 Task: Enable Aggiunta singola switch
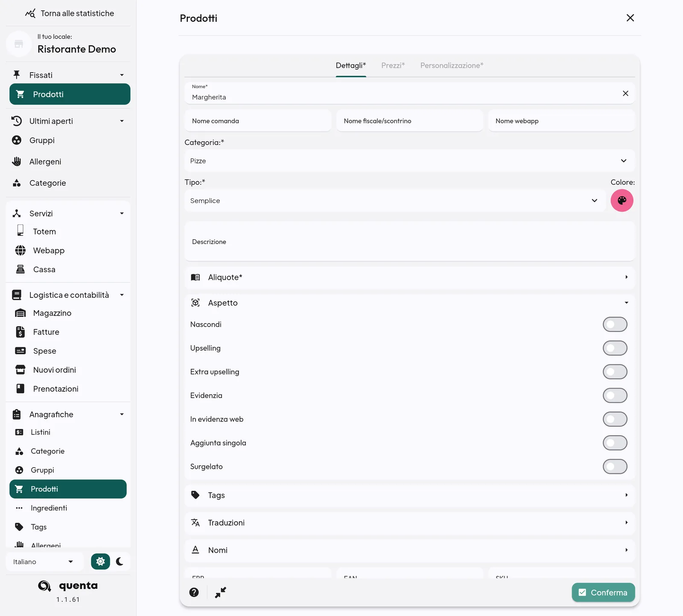pyautogui.click(x=615, y=443)
